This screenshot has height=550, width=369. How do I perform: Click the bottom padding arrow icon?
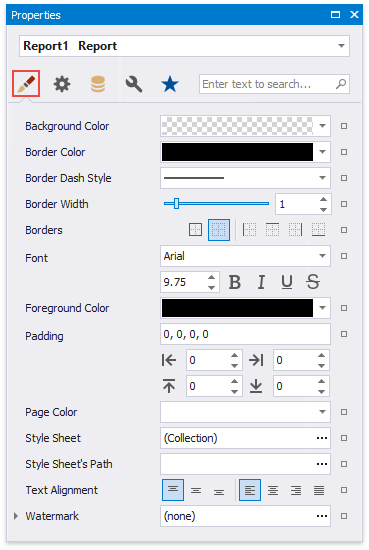[256, 386]
